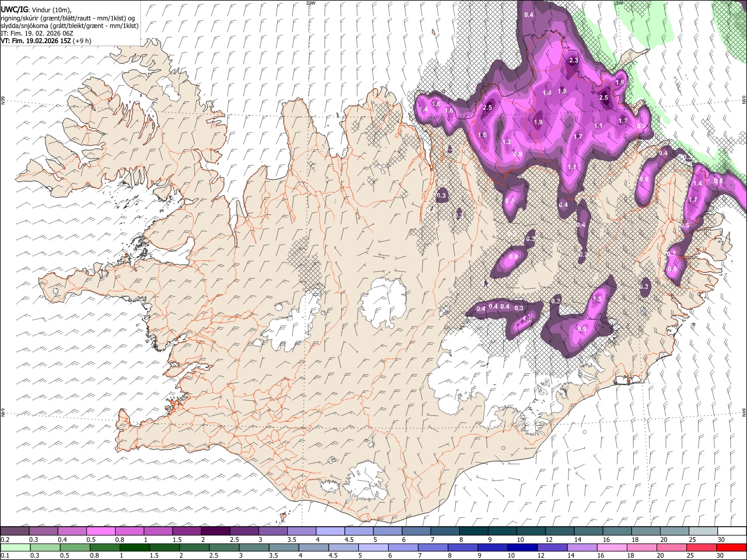Click the 15W longitude label
The image size is (747, 560).
click(618, 3)
